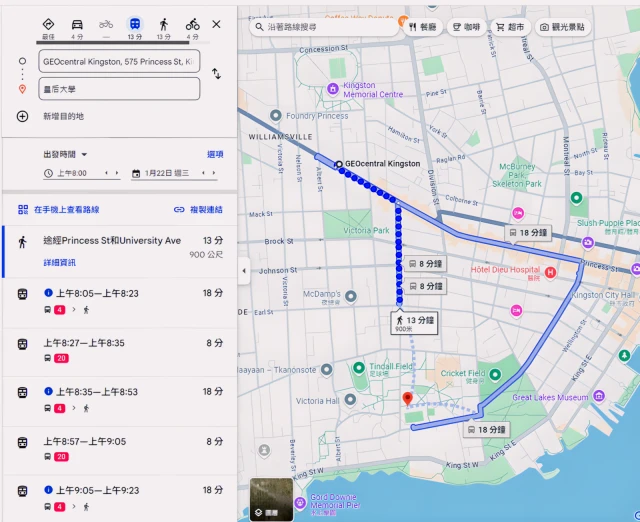Click the 13 分鐘 walking route label

[414, 322]
